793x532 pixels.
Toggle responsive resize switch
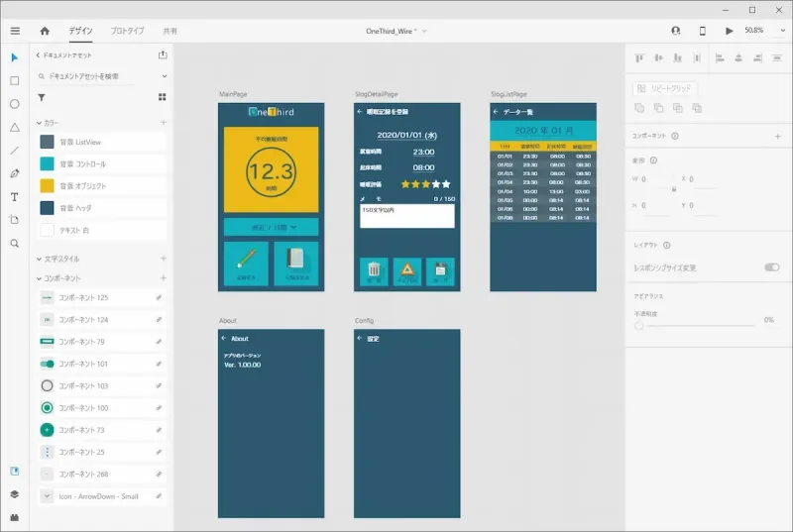click(x=772, y=267)
